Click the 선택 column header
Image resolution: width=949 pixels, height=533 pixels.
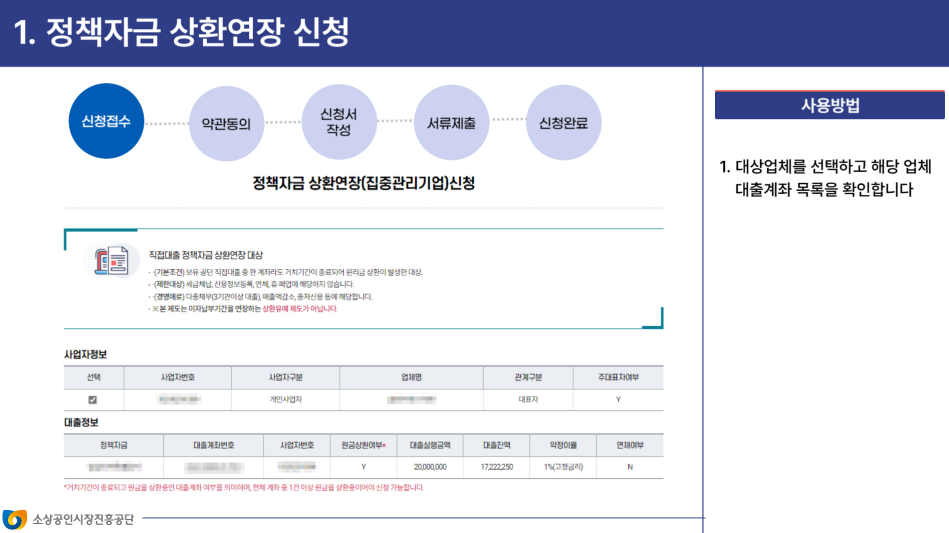point(94,378)
